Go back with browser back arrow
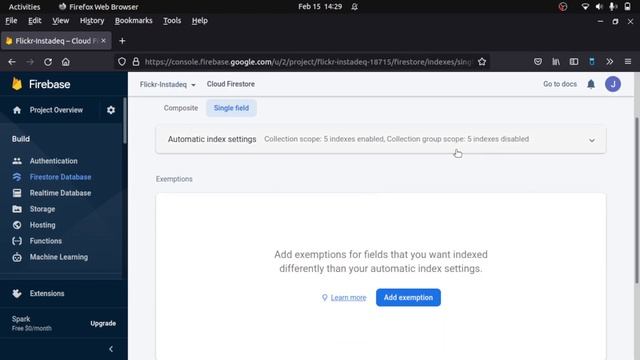 pyautogui.click(x=12, y=62)
